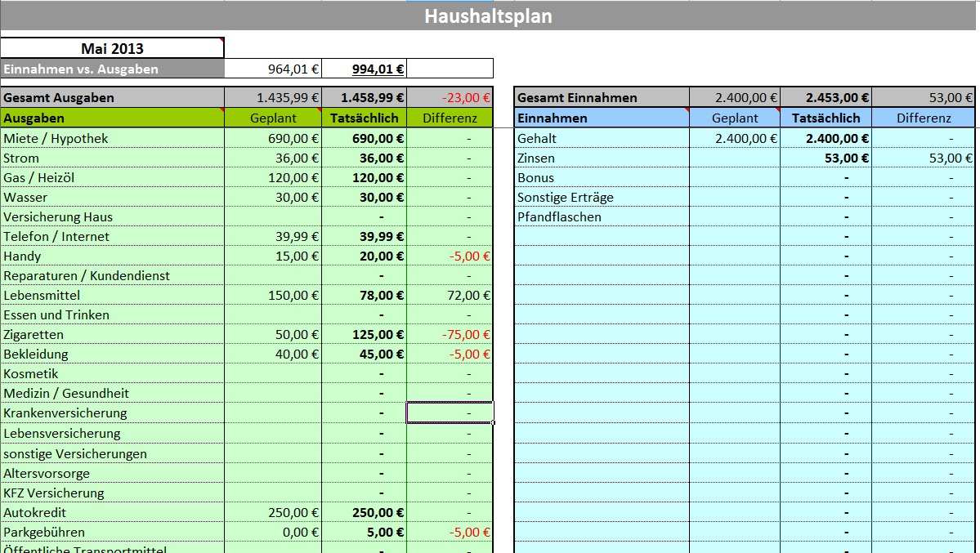Image resolution: width=980 pixels, height=553 pixels.
Task: Click the Gesamt Ausgaben header cell
Action: pos(112,98)
